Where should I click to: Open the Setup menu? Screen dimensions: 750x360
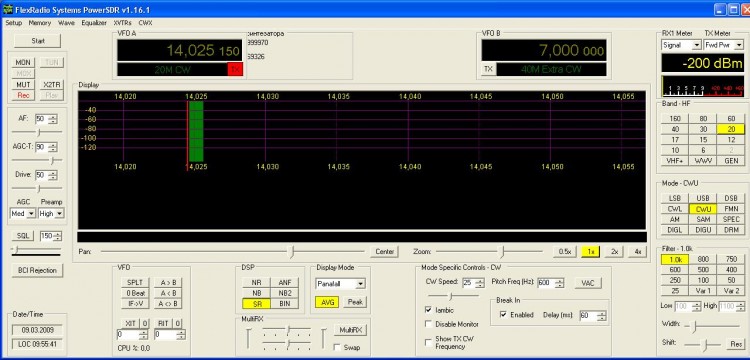pyautogui.click(x=14, y=22)
